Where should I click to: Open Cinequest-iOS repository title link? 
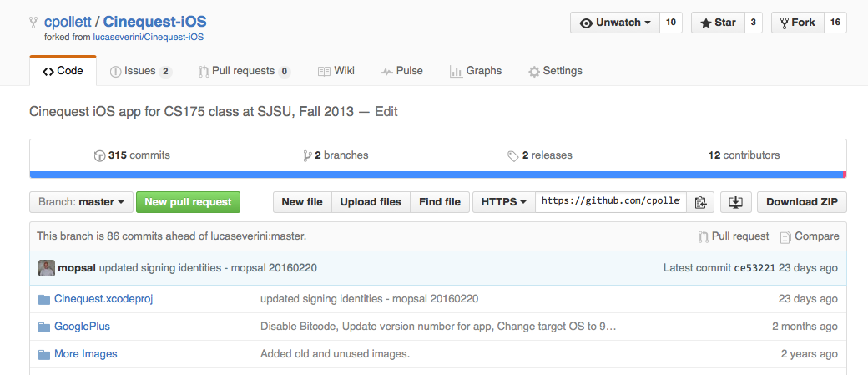155,23
